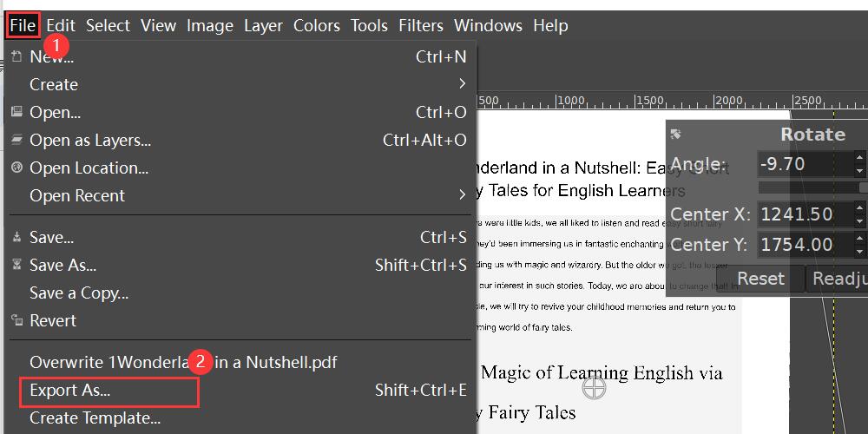Choose Save... from the File menu
Image resolution: width=868 pixels, height=434 pixels.
pyautogui.click(x=240, y=237)
